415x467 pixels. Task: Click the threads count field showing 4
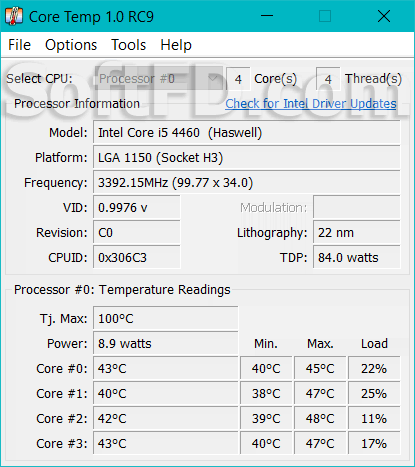pyautogui.click(x=328, y=79)
